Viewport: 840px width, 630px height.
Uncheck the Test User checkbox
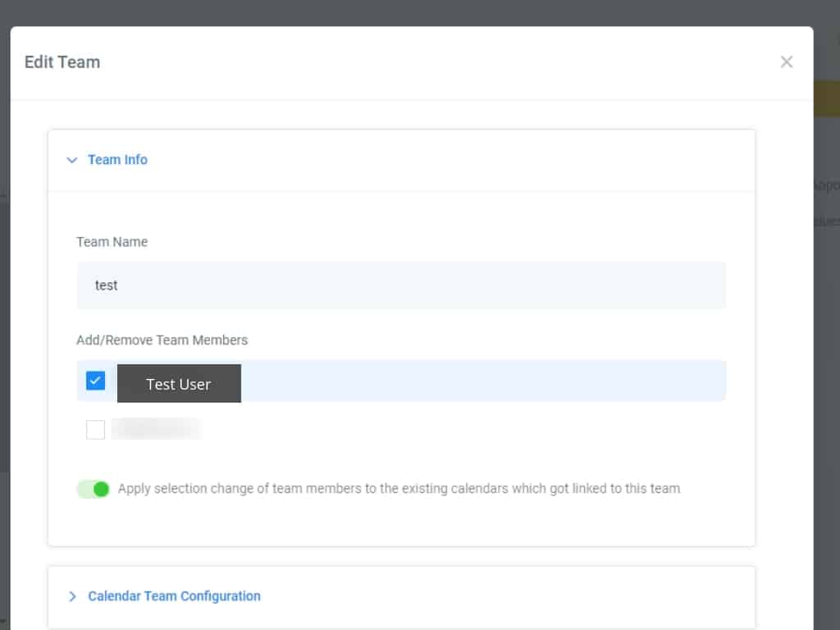coord(96,381)
